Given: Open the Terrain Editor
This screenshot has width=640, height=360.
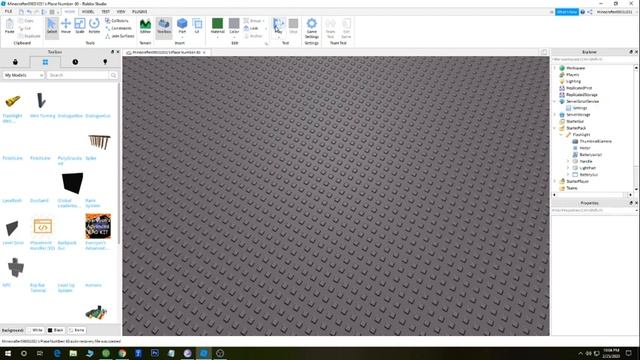Looking at the screenshot, I should 145,26.
